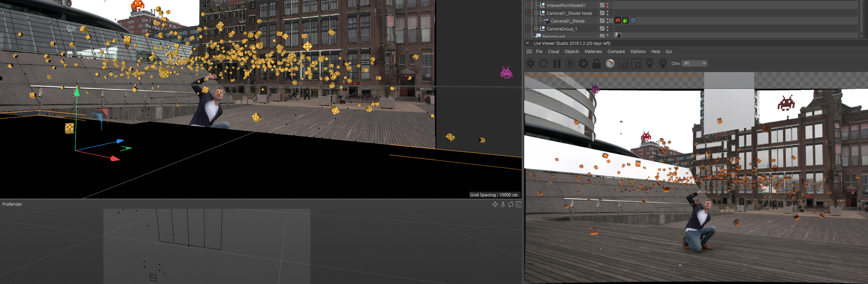This screenshot has height=284, width=868.
Task: Toggle layer checkbox for Camera01_2Node camera
Action: [x=602, y=21]
